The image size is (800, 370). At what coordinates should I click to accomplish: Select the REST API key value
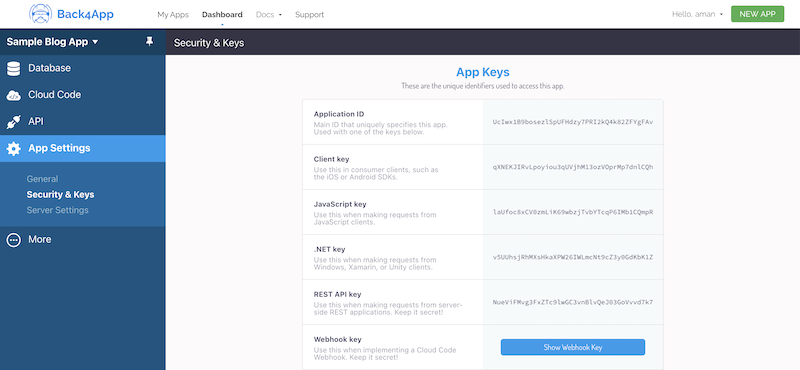click(572, 302)
